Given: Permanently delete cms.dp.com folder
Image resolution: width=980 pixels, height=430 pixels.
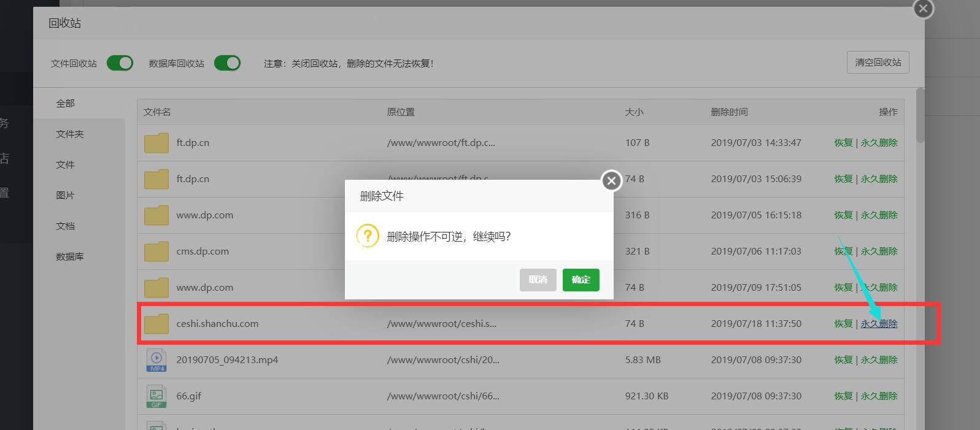Looking at the screenshot, I should coord(879,251).
